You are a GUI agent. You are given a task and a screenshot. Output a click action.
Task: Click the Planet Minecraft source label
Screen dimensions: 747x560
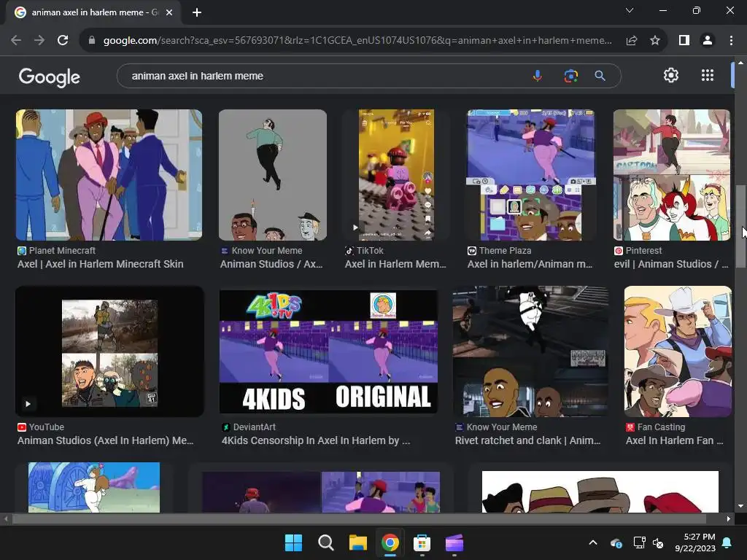click(62, 251)
